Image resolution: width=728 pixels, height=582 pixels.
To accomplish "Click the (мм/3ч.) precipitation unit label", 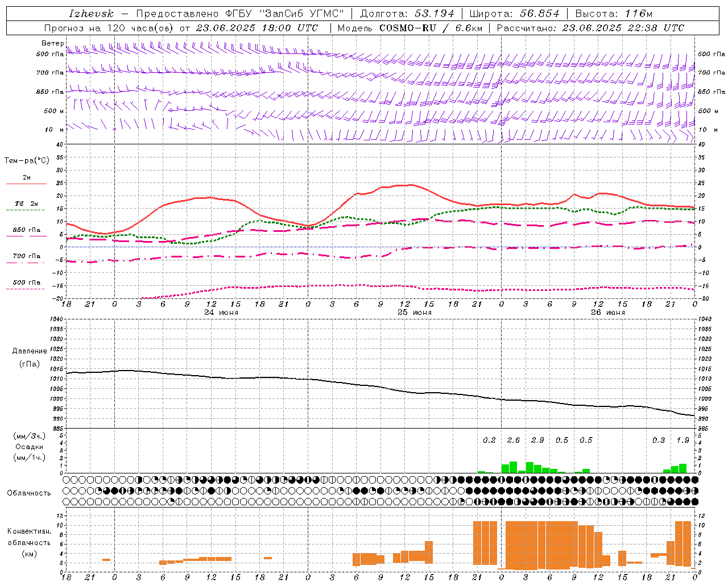I will [x=30, y=436].
